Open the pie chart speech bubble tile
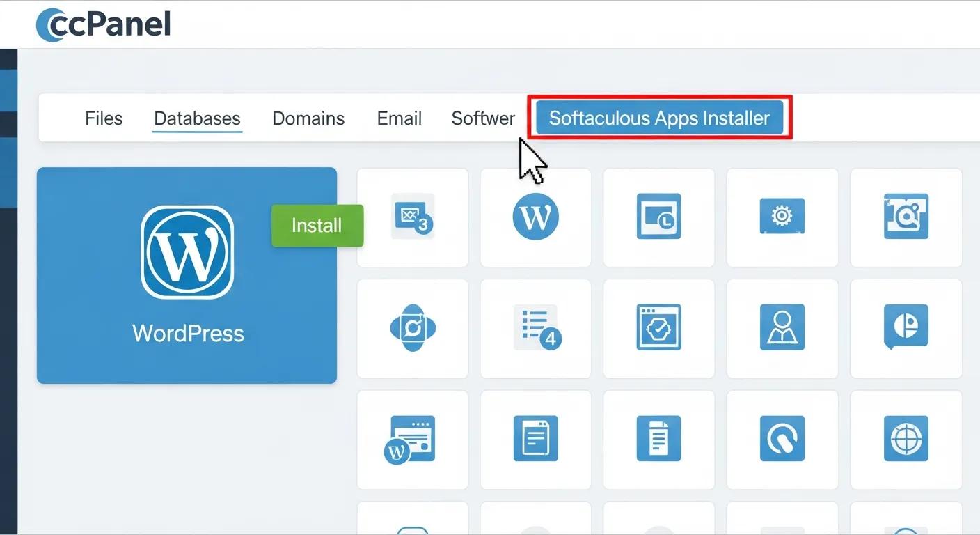The image size is (980, 535). pos(906,328)
